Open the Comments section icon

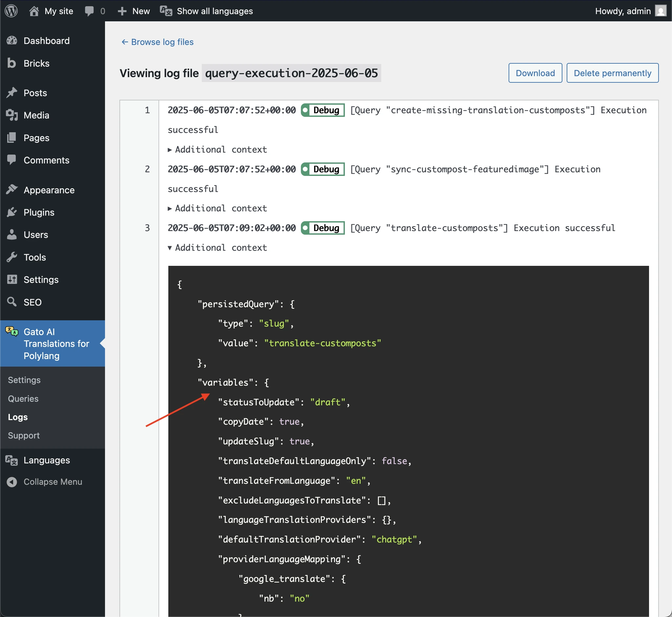click(x=12, y=160)
